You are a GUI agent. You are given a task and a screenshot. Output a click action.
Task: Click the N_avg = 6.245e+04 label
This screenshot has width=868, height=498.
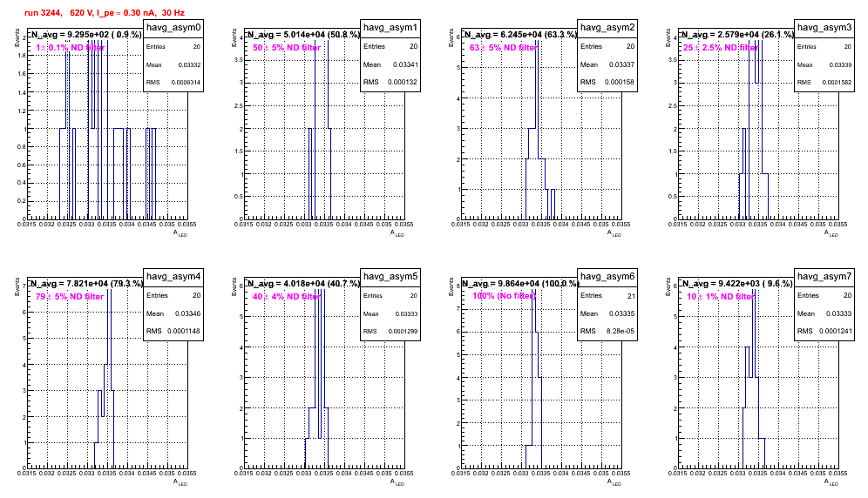pos(520,34)
